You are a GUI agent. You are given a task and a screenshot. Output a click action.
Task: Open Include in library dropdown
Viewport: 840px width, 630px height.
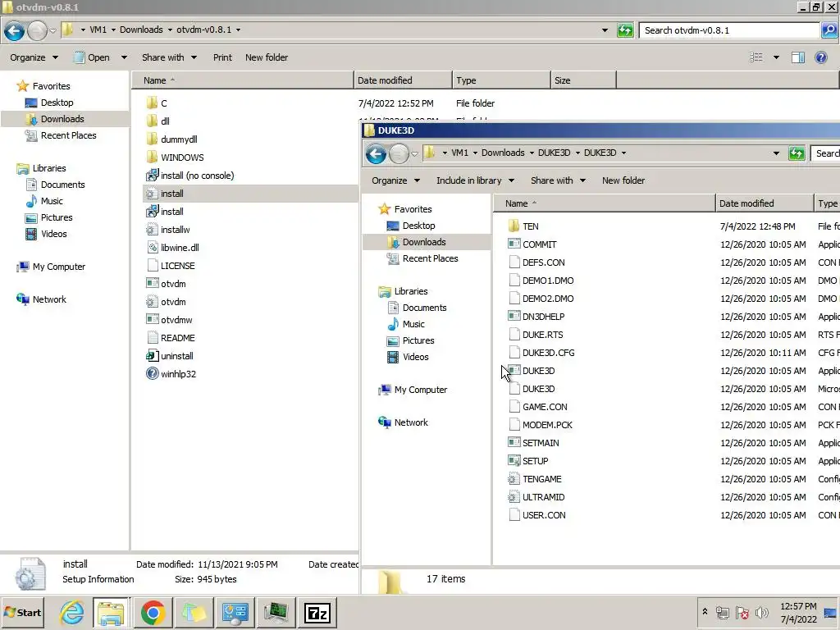(475, 180)
